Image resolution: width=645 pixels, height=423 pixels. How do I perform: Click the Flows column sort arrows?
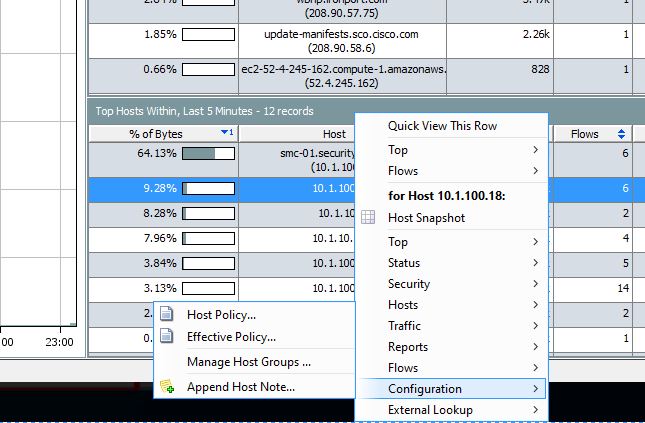pos(621,134)
